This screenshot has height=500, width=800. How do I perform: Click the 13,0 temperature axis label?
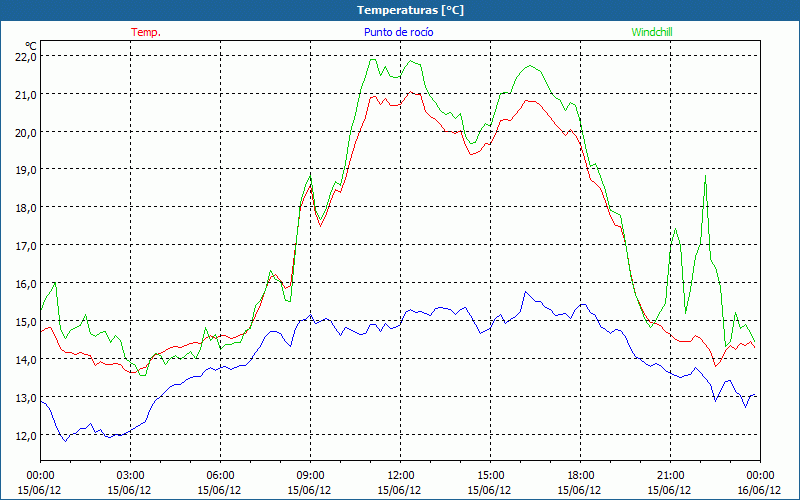click(x=26, y=397)
